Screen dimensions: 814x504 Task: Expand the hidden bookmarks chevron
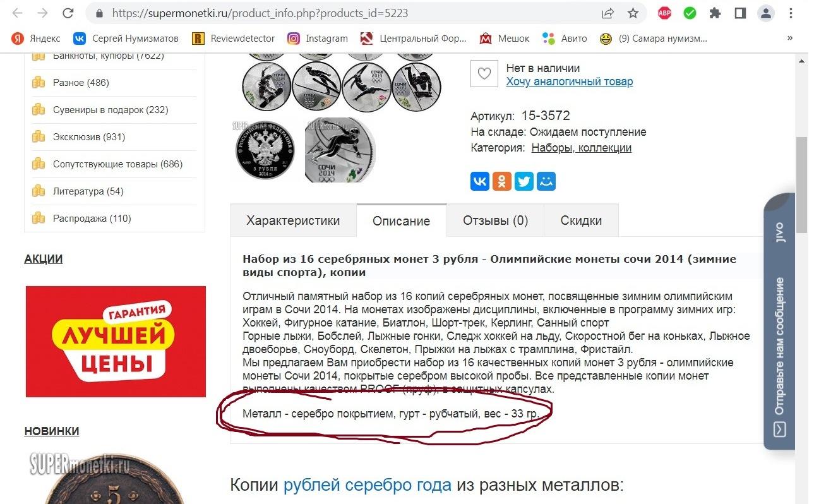pyautogui.click(x=789, y=39)
